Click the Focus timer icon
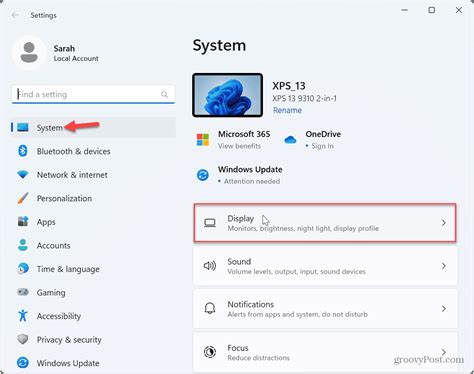The image size is (474, 374). [210, 352]
